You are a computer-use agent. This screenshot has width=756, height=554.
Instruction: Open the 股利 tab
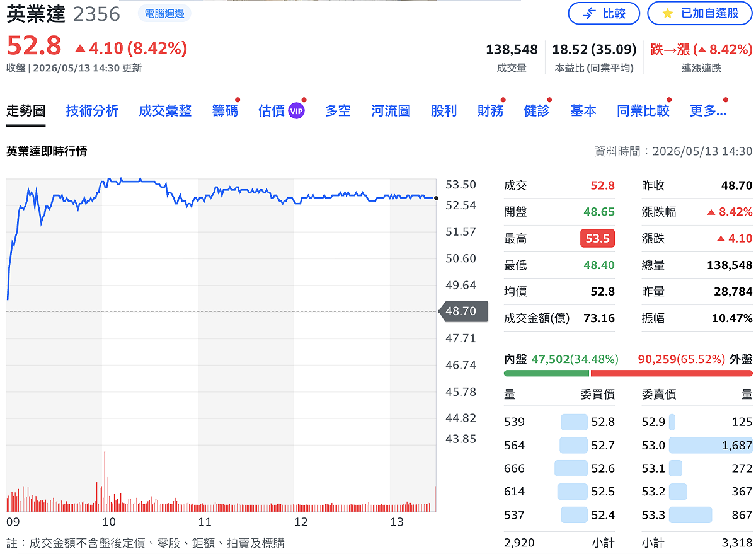tap(444, 111)
